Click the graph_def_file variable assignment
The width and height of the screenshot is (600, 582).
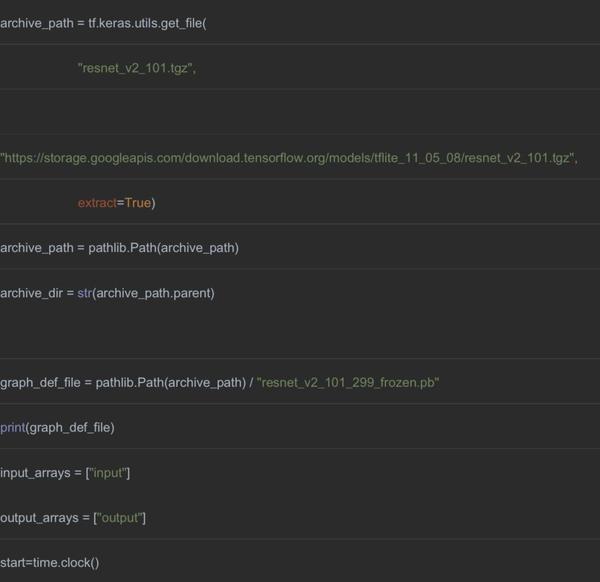(40, 383)
